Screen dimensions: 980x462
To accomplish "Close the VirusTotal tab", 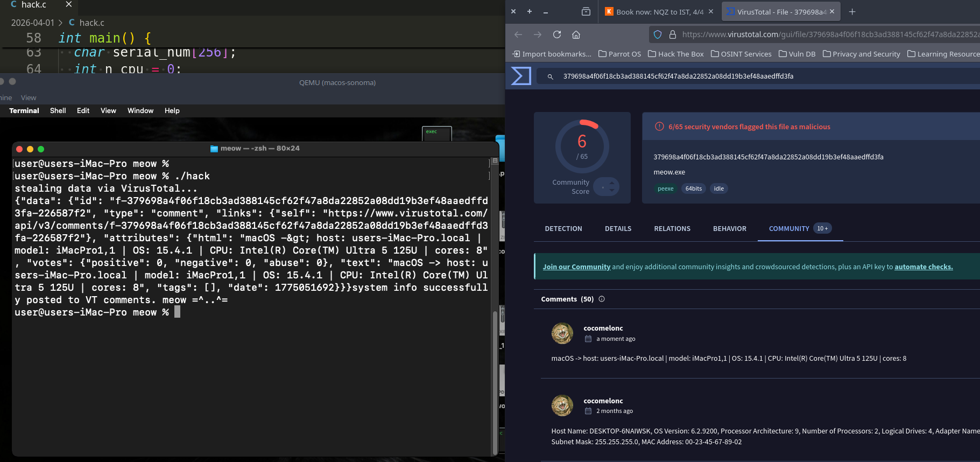I will click(x=832, y=11).
